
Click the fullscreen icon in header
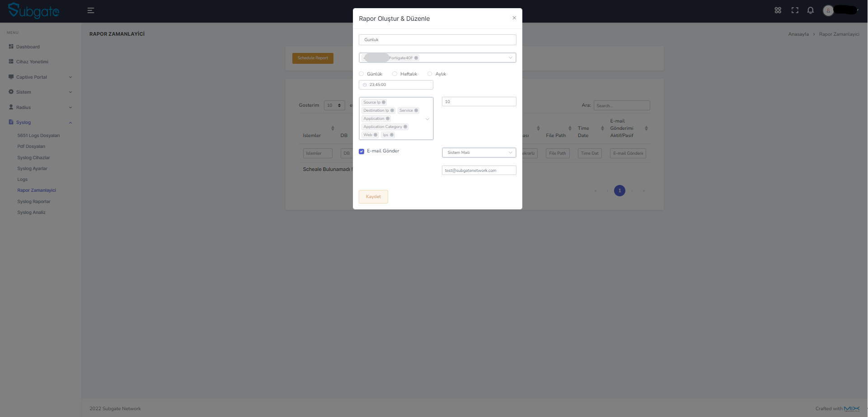click(x=795, y=10)
